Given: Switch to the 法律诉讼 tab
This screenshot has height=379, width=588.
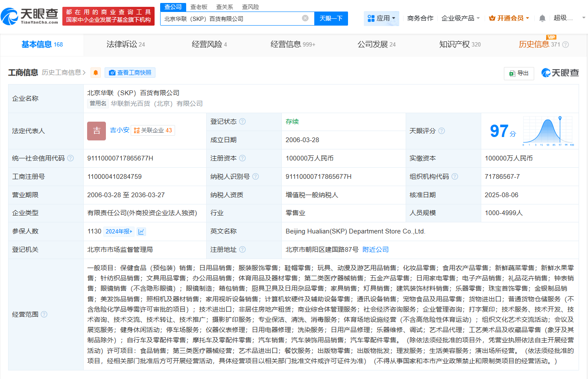Looking at the screenshot, I should pos(126,44).
